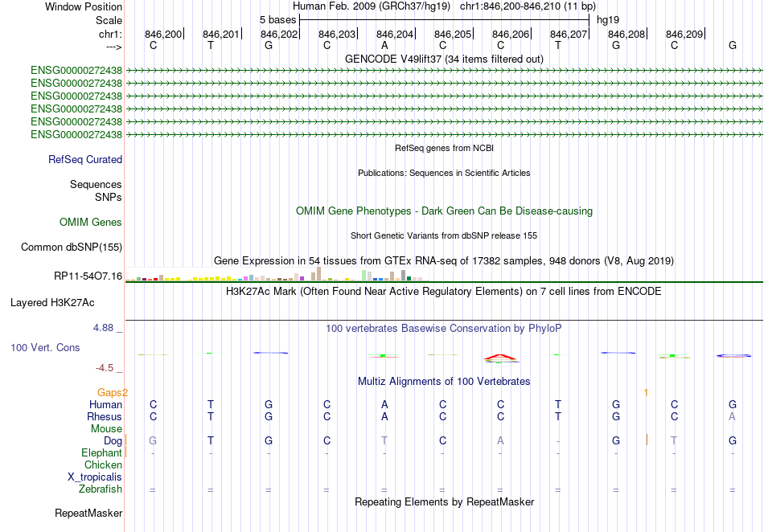This screenshot has height=532, width=764.
Task: Click the '5 bases' scale bar label
Action: point(277,20)
